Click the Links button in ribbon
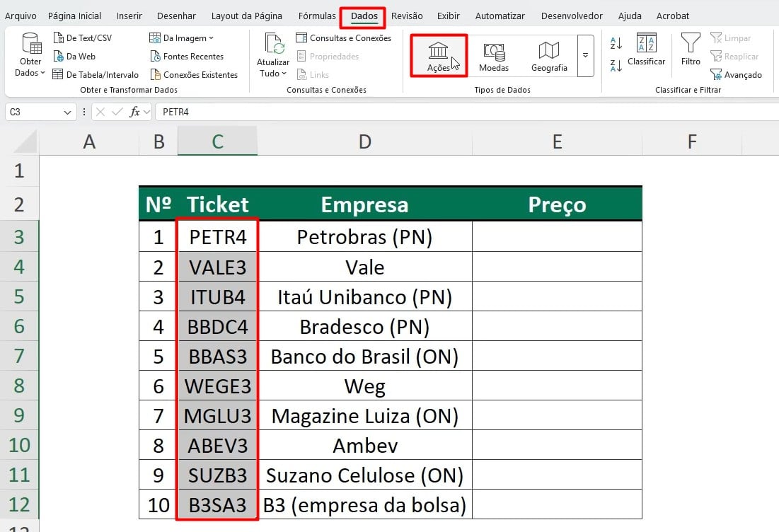Image resolution: width=779 pixels, height=532 pixels. pyautogui.click(x=313, y=74)
